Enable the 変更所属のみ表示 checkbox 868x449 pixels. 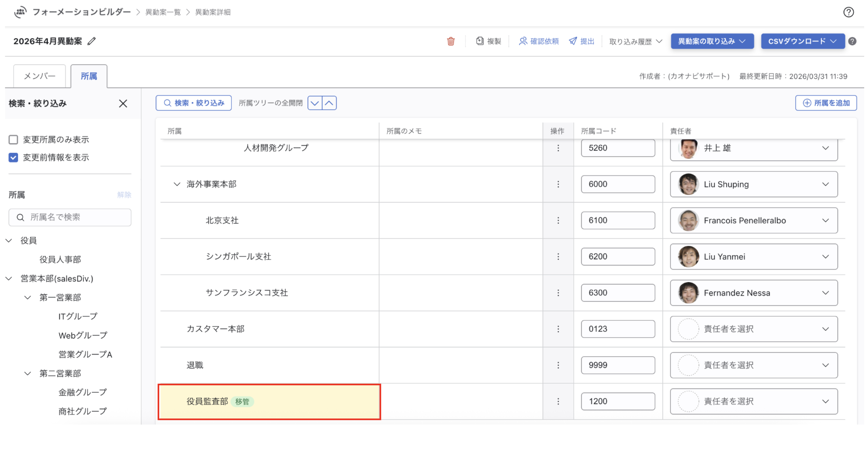coord(13,140)
